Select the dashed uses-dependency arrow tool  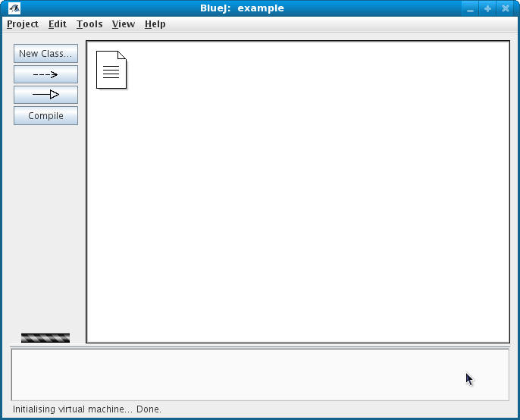point(45,74)
